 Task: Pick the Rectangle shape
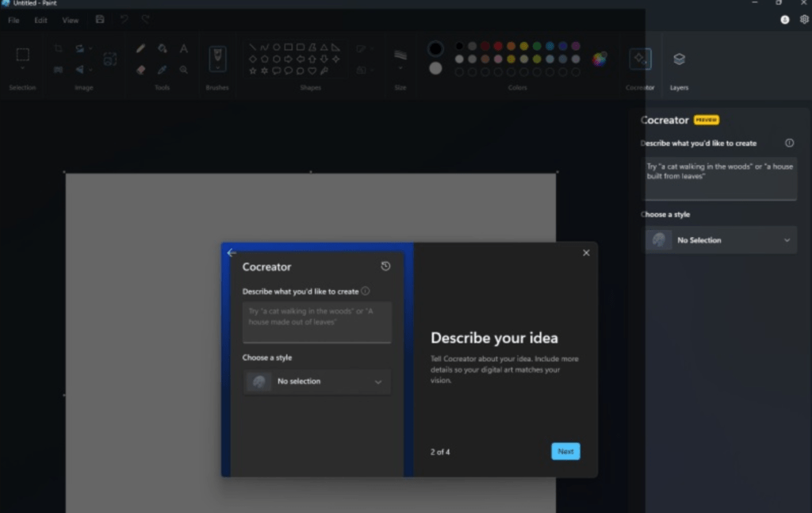[289, 47]
